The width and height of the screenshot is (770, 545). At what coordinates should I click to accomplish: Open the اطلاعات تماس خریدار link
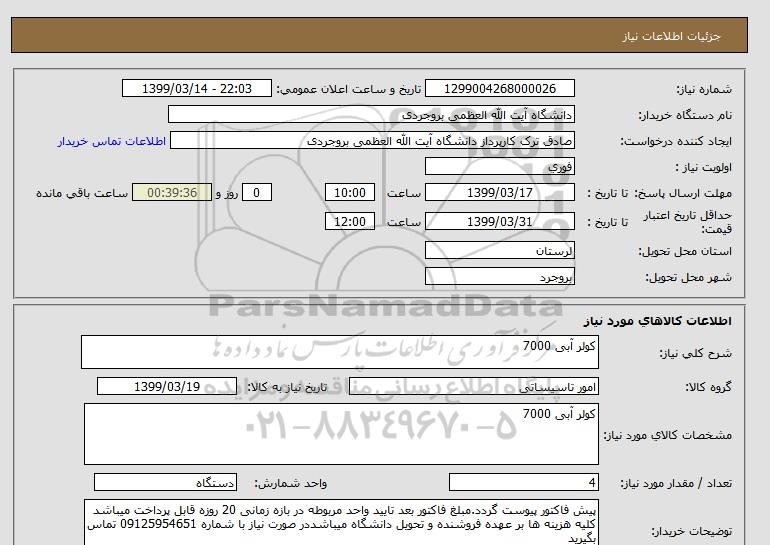point(112,141)
